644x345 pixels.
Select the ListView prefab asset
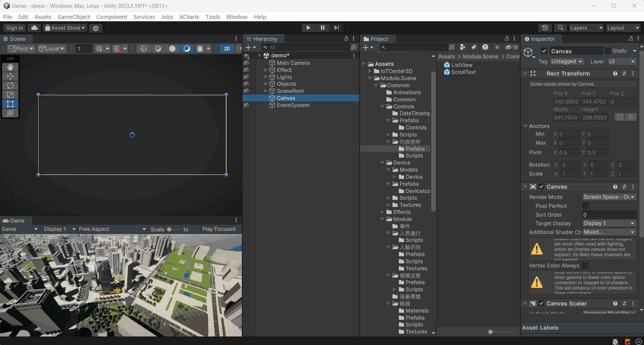tap(461, 65)
